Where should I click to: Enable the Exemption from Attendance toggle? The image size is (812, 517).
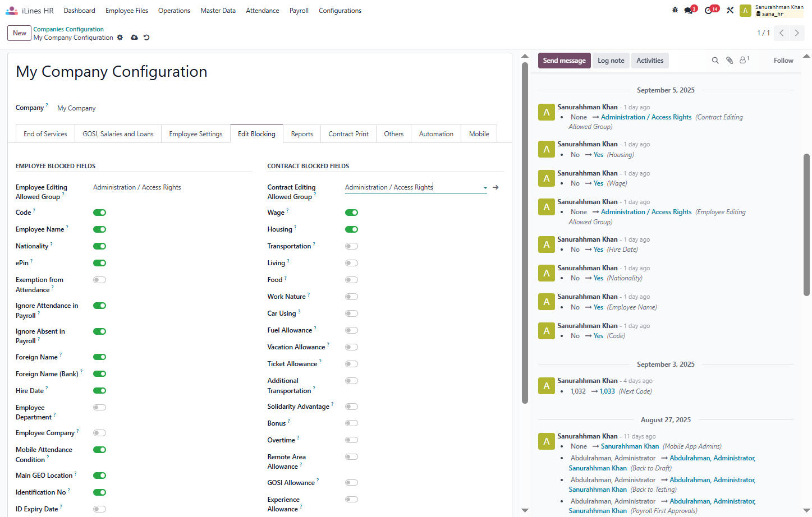(x=99, y=280)
